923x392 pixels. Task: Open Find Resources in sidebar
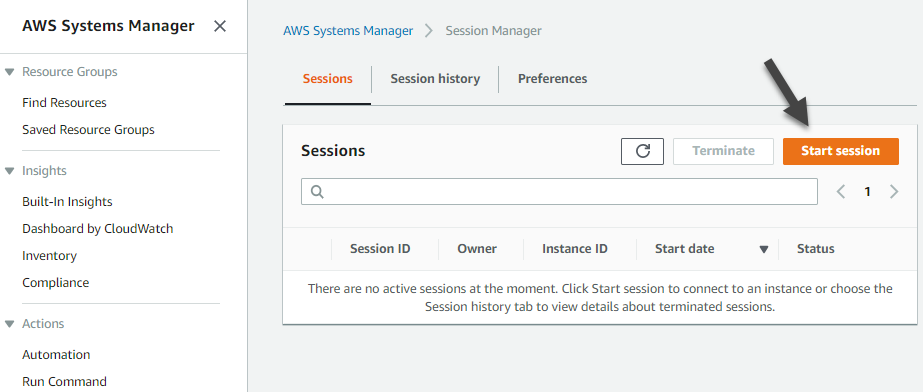[x=64, y=102]
